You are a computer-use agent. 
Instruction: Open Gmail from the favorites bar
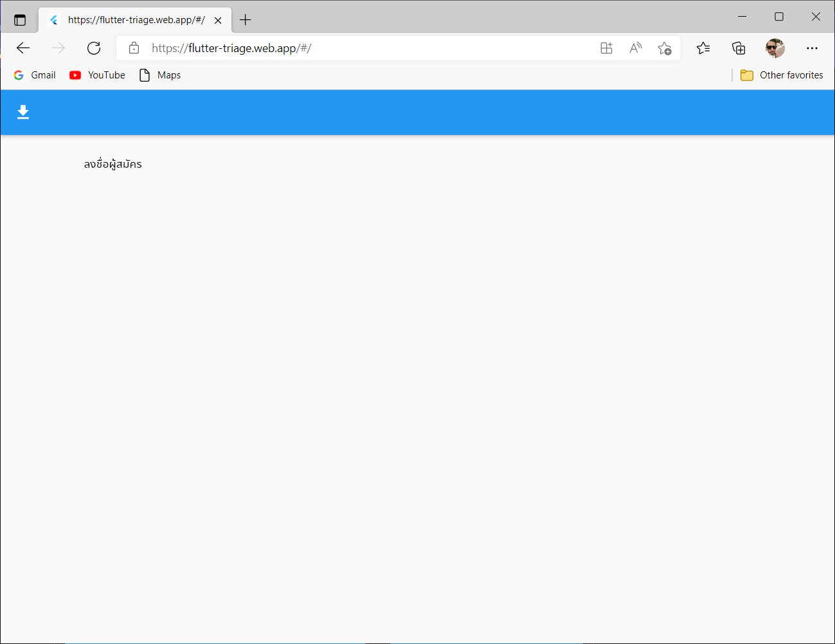34,75
